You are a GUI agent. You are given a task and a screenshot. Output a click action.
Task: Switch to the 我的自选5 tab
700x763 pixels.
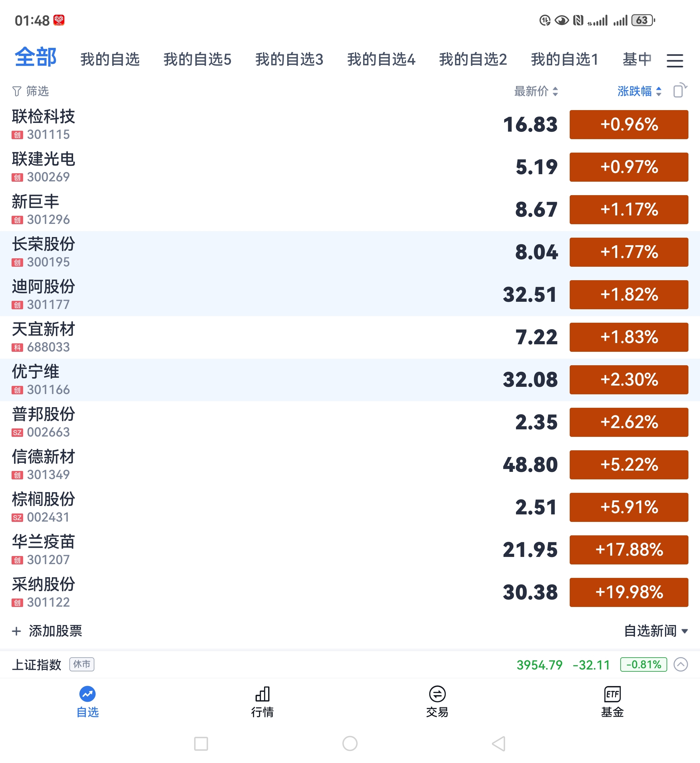point(197,59)
